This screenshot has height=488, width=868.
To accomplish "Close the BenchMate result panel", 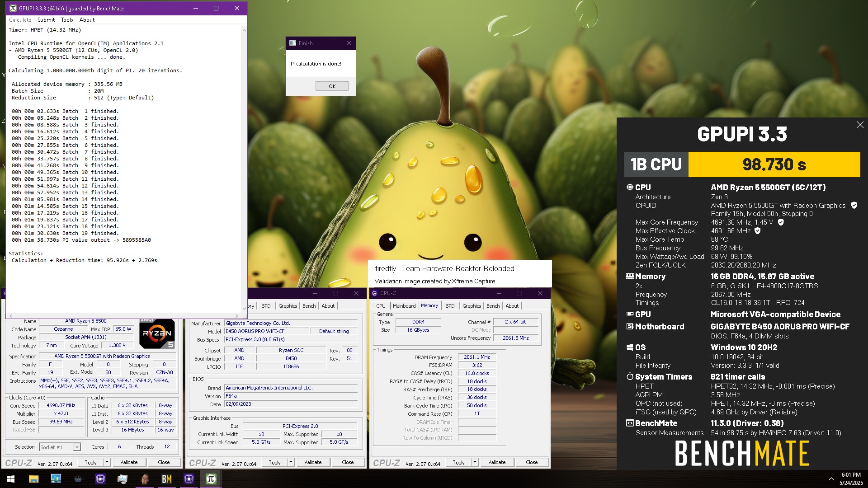I will [860, 125].
